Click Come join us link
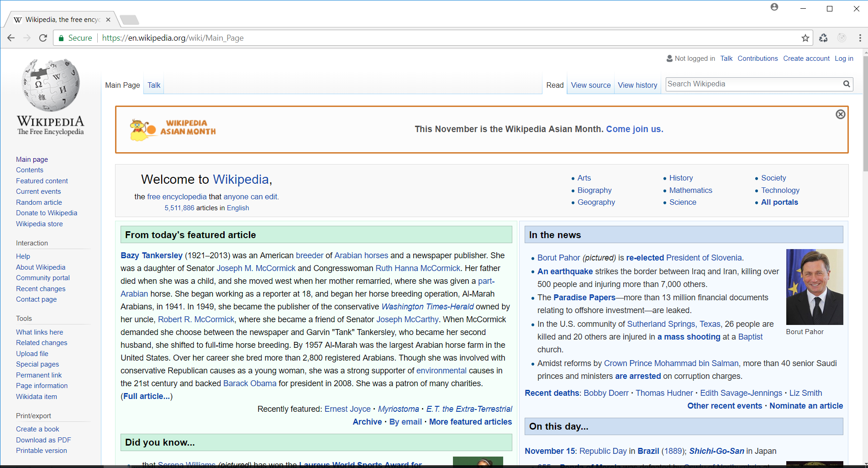 tap(634, 129)
